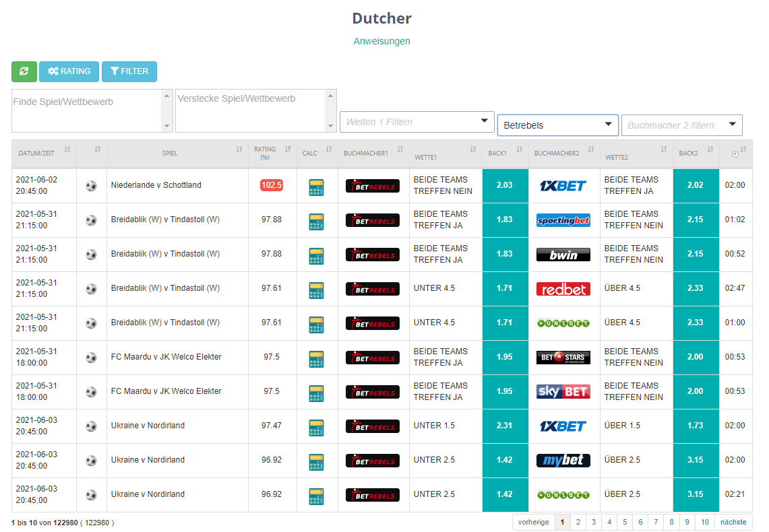This screenshot has height=532, width=769.
Task: Click the Sky Bet logo
Action: [563, 392]
